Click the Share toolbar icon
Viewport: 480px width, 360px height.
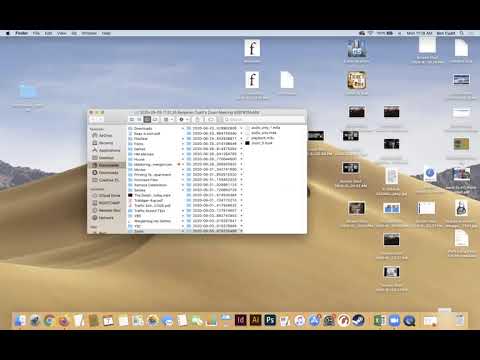[197, 119]
